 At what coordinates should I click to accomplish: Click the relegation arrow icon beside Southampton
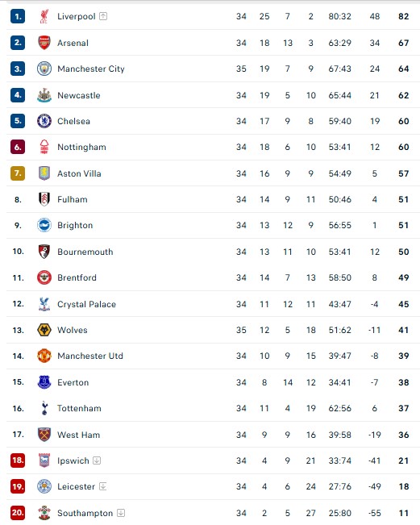point(121,513)
